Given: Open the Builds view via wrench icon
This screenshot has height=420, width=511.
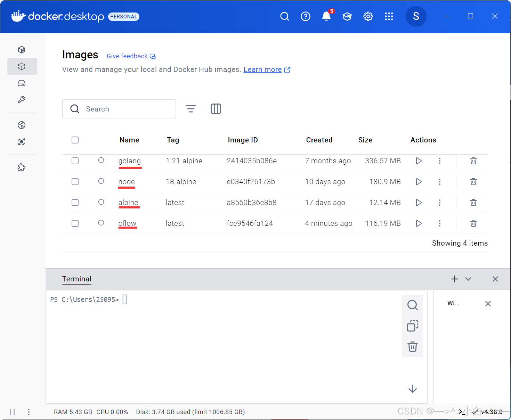Looking at the screenshot, I should 22,100.
